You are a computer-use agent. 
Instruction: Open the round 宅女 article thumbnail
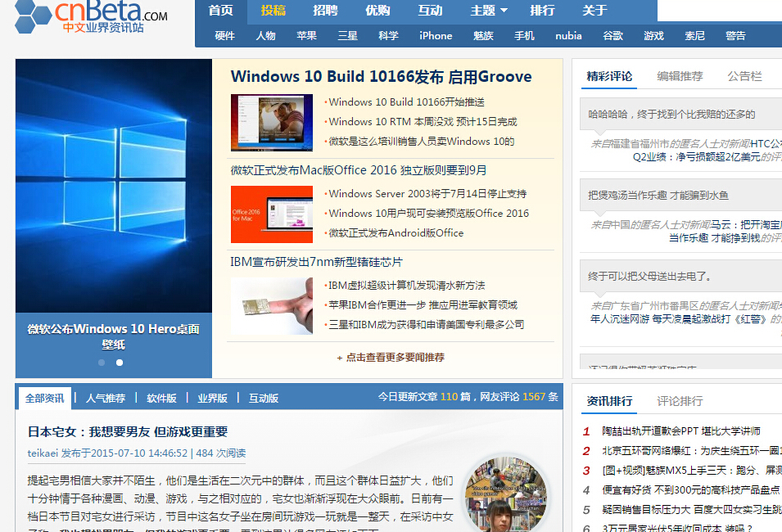point(506,494)
